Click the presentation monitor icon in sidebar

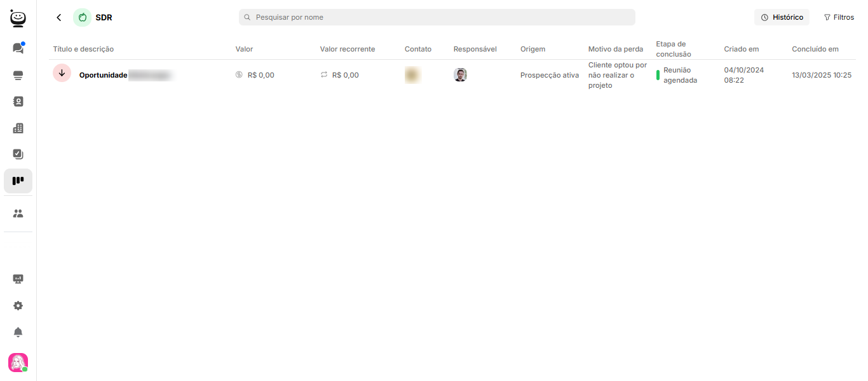click(18, 279)
